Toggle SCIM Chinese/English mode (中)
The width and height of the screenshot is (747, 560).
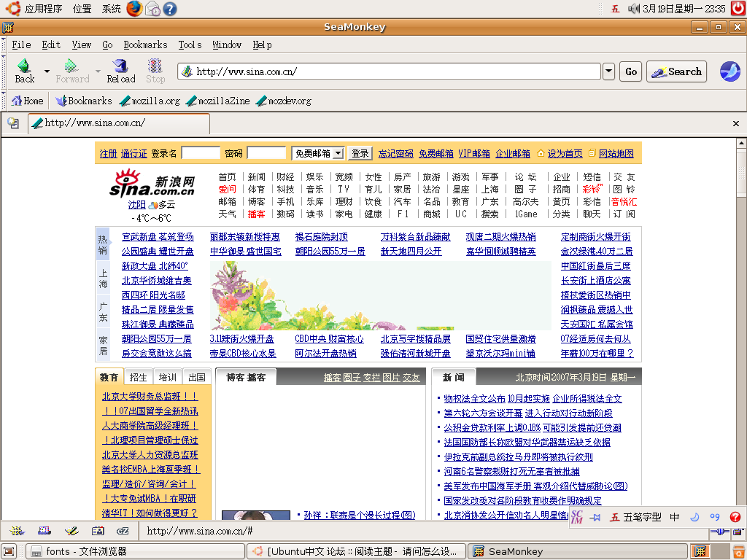pyautogui.click(x=675, y=517)
